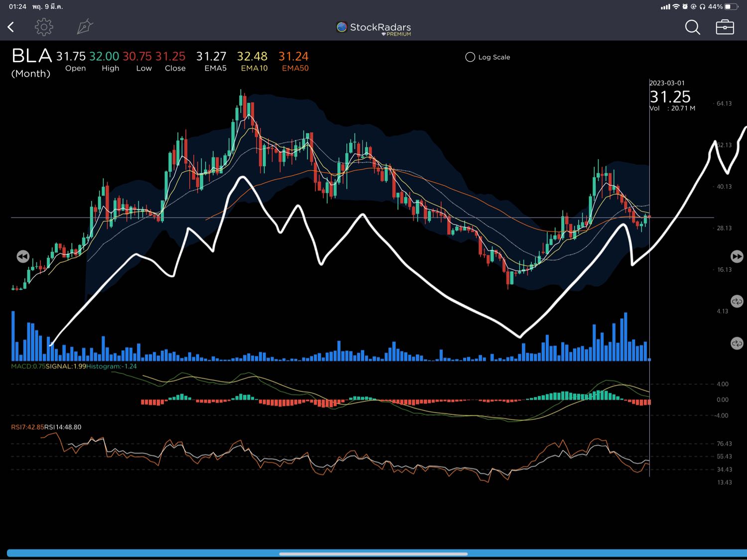Tap the StockRadars Premium logo
Image resolution: width=747 pixels, height=560 pixels.
(x=373, y=28)
